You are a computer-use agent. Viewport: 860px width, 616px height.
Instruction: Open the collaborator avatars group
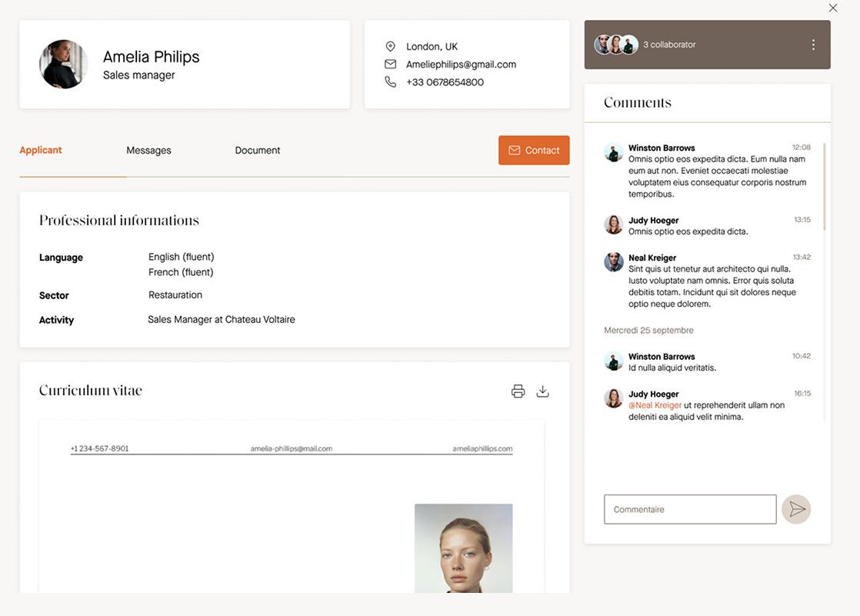616,45
